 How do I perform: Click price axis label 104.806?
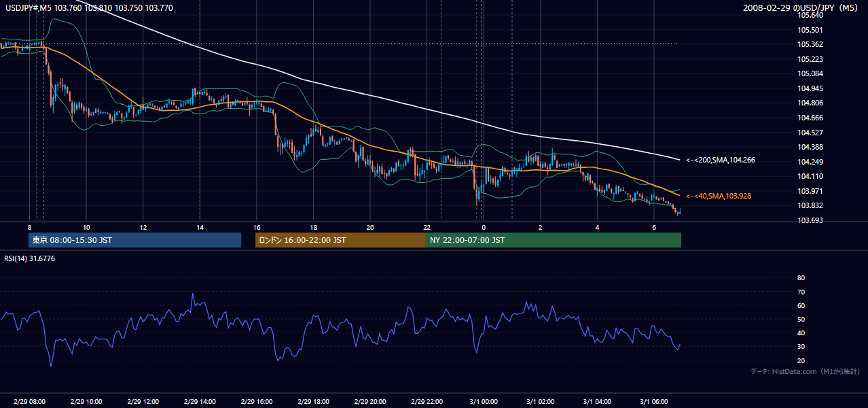[x=810, y=103]
